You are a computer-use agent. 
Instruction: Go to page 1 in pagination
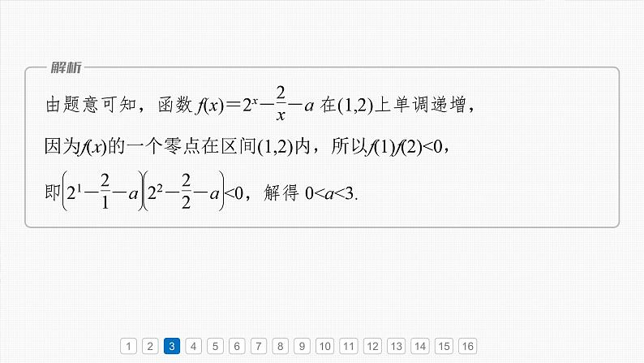click(128, 346)
